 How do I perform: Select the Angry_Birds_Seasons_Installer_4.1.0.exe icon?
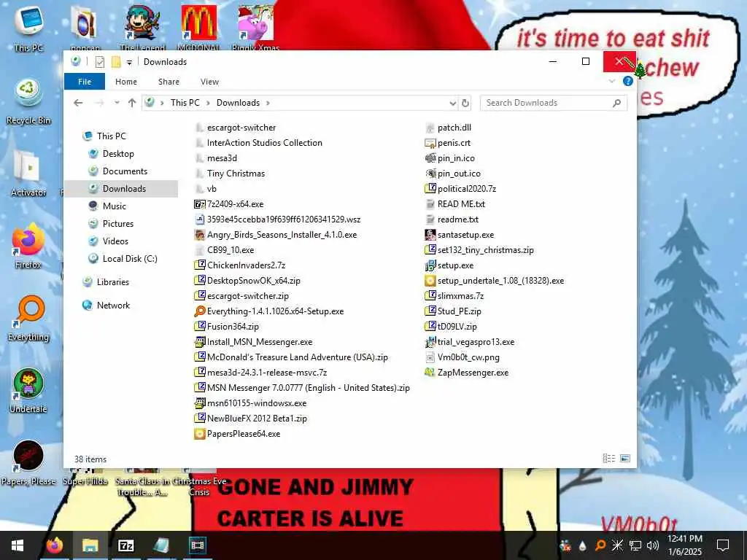coord(200,235)
